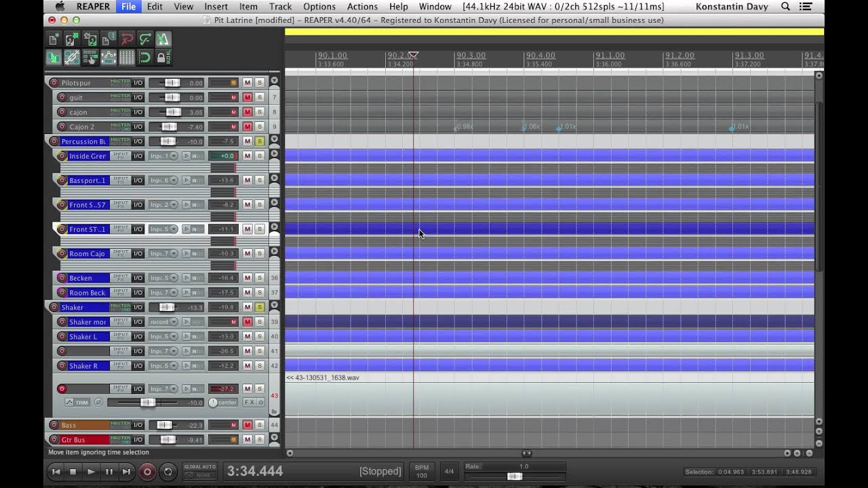Open the Actions menu
Viewport: 868px width, 488px height.
362,6
